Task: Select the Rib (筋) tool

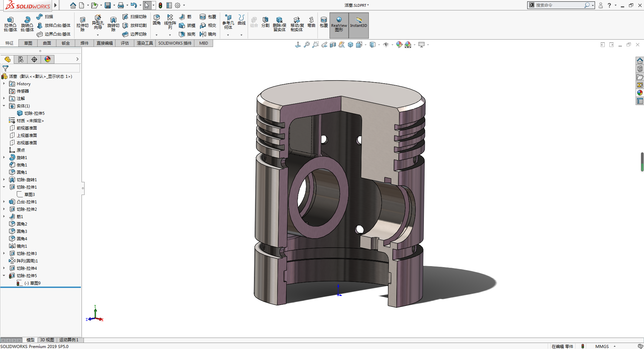Action: (185, 16)
